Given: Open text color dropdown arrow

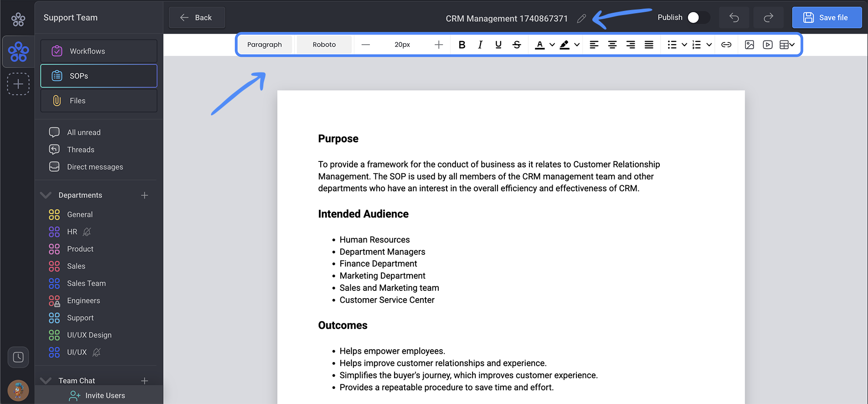Looking at the screenshot, I should click(x=552, y=45).
